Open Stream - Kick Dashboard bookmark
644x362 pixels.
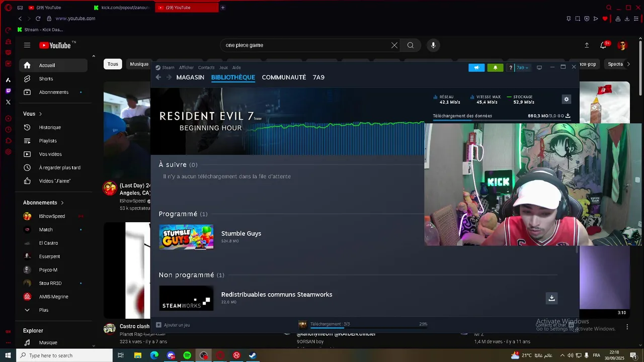tap(40, 30)
